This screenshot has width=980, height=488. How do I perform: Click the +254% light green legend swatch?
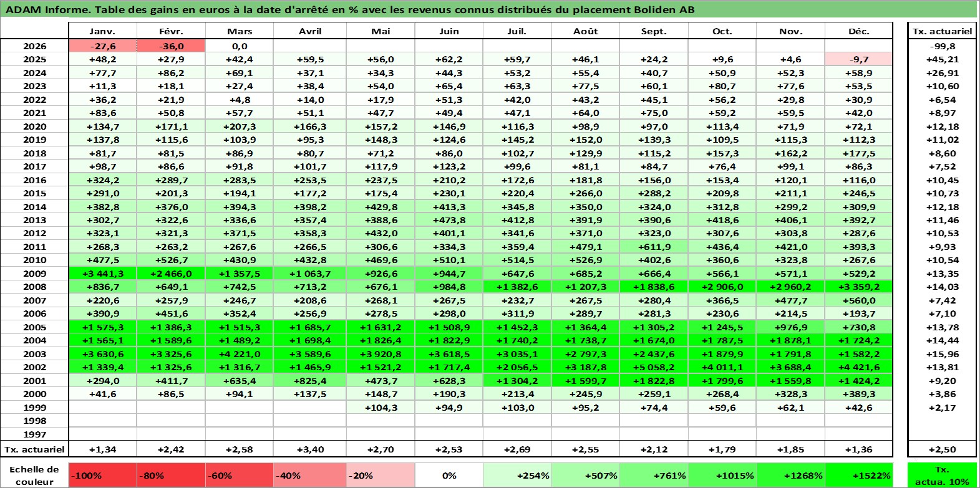click(x=517, y=475)
